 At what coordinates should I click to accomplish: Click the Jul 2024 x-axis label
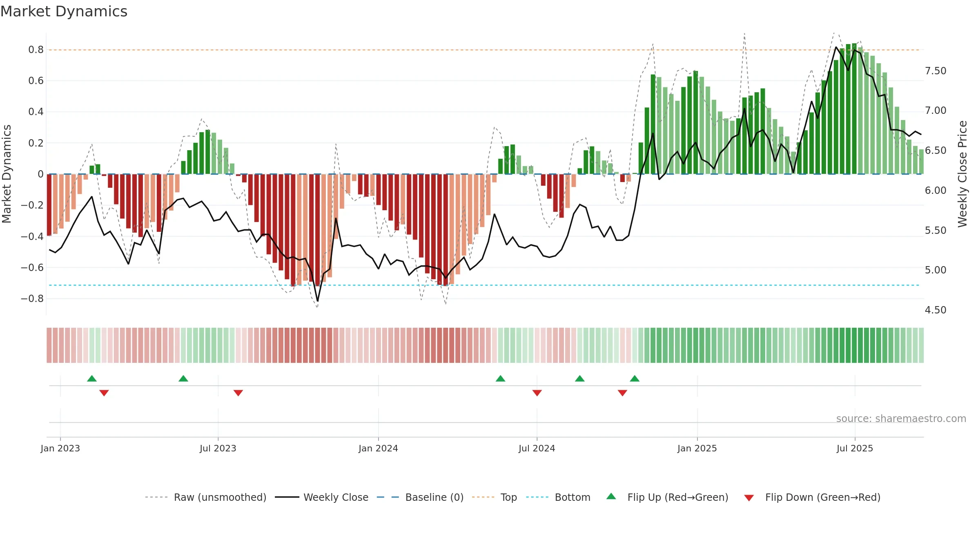(537, 448)
